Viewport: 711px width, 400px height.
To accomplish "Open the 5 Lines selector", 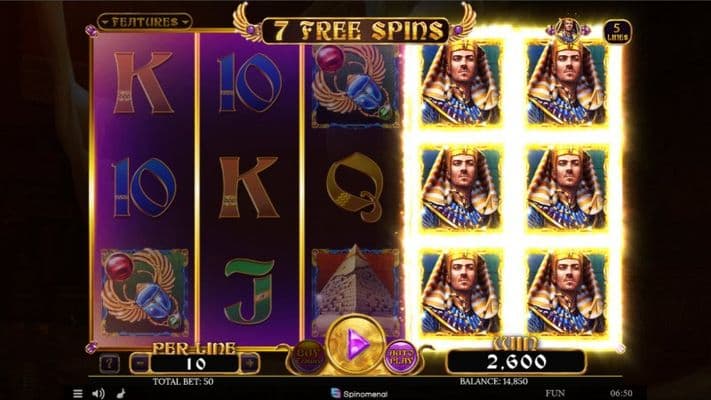I will (x=617, y=32).
